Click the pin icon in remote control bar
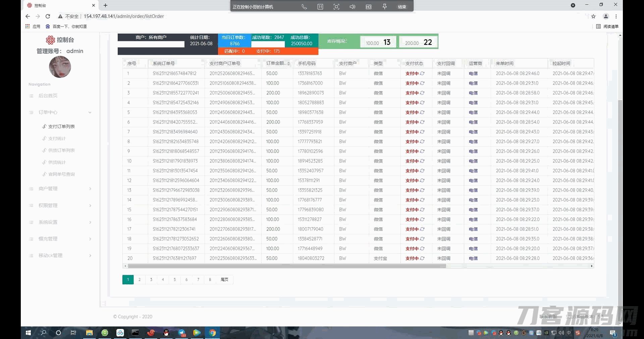 tap(385, 7)
